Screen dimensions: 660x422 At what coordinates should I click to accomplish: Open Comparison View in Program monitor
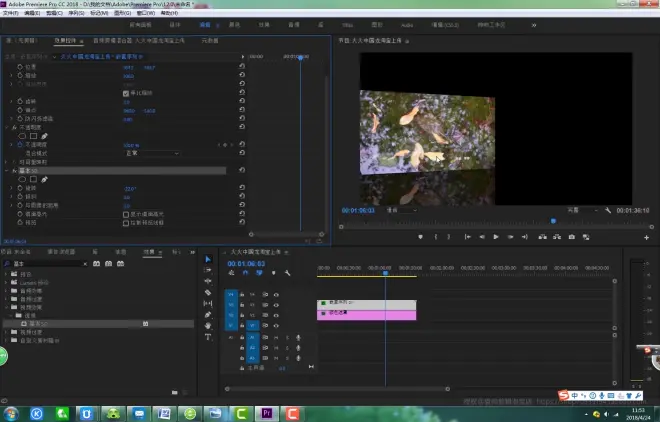click(586, 237)
